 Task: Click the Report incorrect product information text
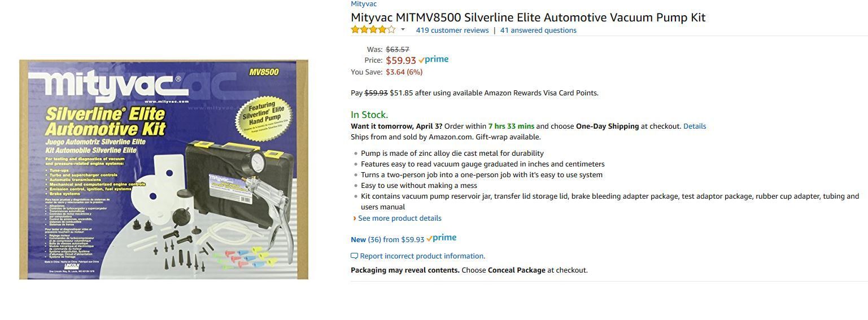point(422,256)
